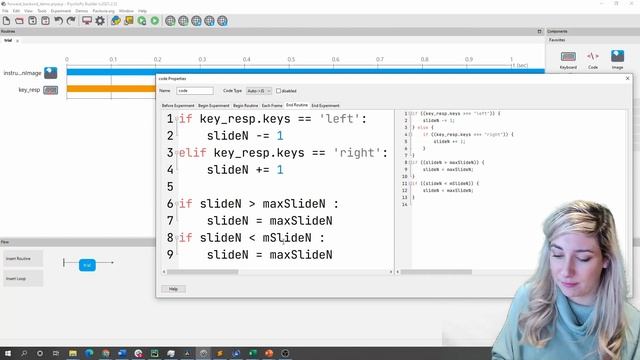This screenshot has height=360, width=640.
Task: Open the Experiment menu
Action: (x=60, y=11)
